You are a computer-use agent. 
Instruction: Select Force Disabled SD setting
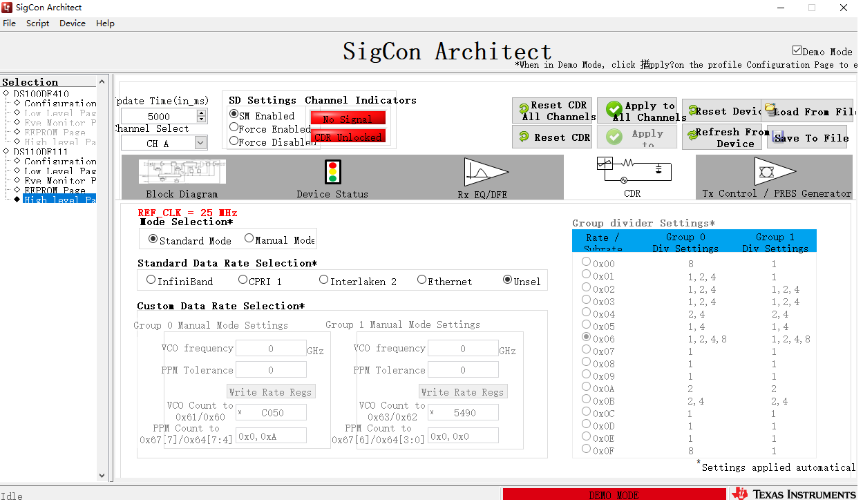[234, 141]
